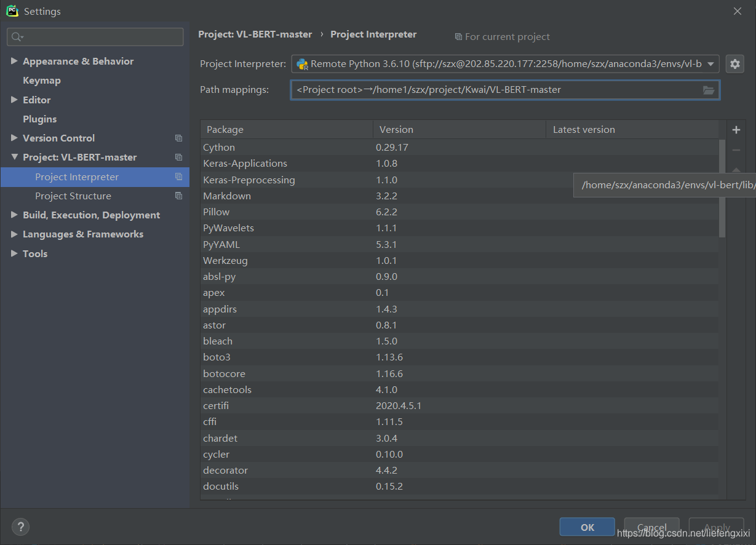Image resolution: width=756 pixels, height=545 pixels.
Task: Select the appdirs package row
Action: 460,309
